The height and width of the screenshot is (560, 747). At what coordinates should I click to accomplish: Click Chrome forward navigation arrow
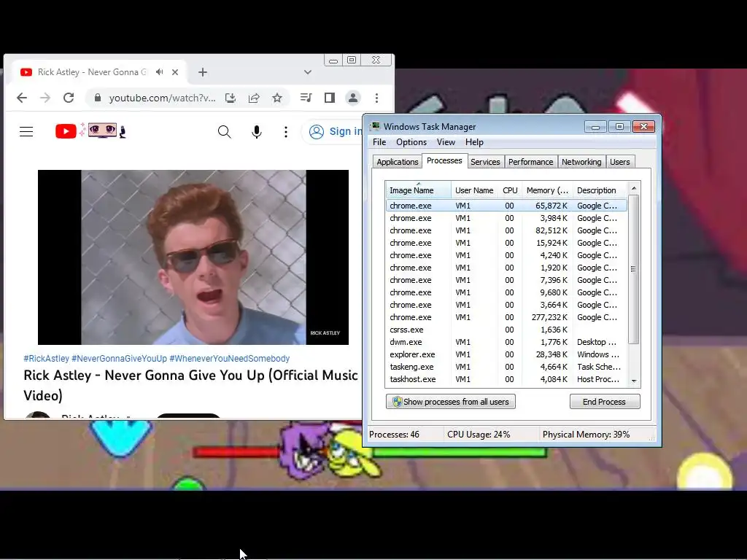(45, 98)
